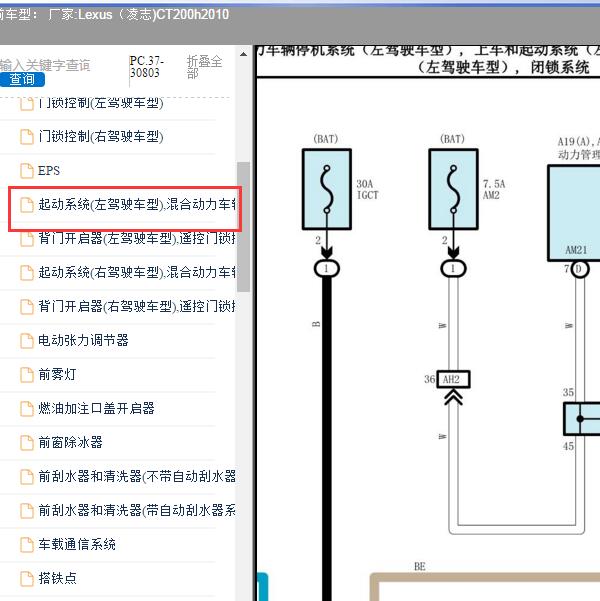Click 折叠全部 to collapse all items
Viewport: 600px width, 601px height.
tap(204, 67)
